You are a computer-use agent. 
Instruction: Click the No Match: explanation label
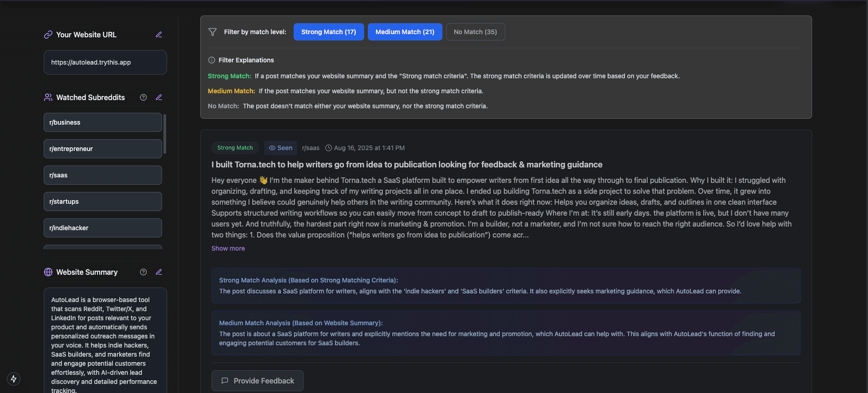point(223,106)
